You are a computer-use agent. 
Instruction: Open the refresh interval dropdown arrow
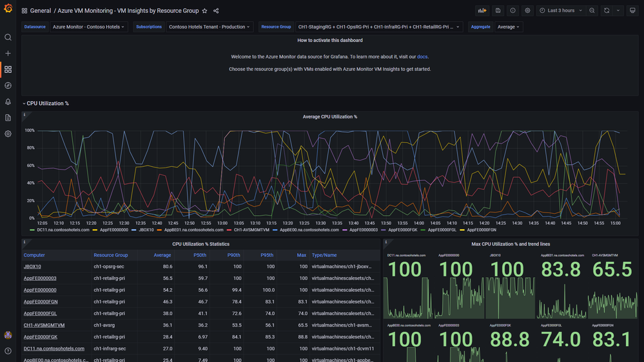[x=618, y=11]
